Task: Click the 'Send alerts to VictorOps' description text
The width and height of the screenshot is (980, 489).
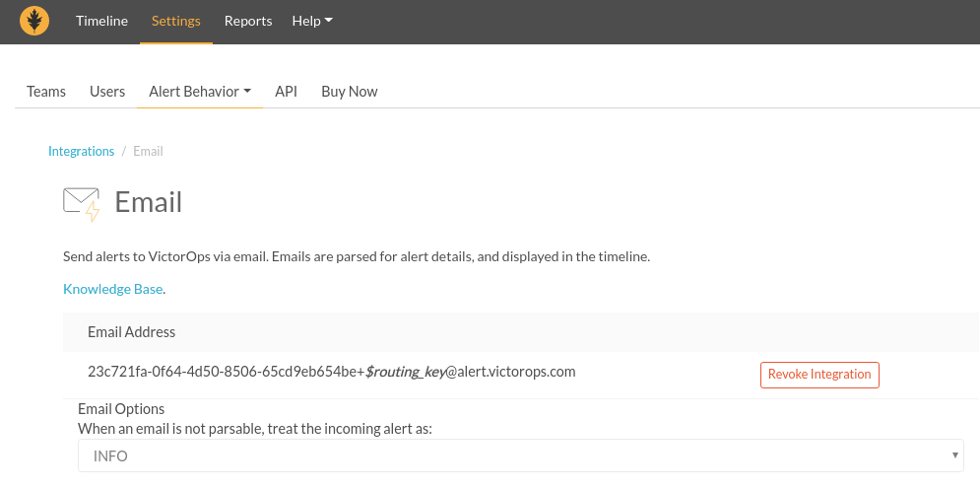Action: click(357, 256)
